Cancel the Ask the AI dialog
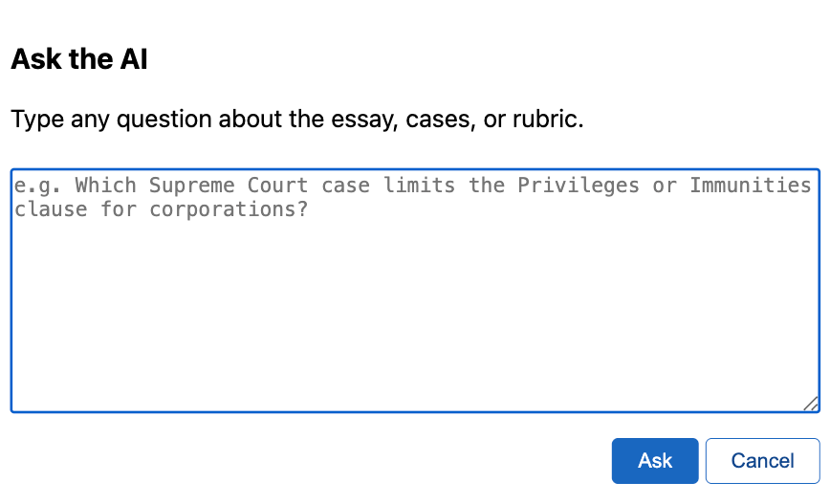The height and width of the screenshot is (504, 830). 763,461
